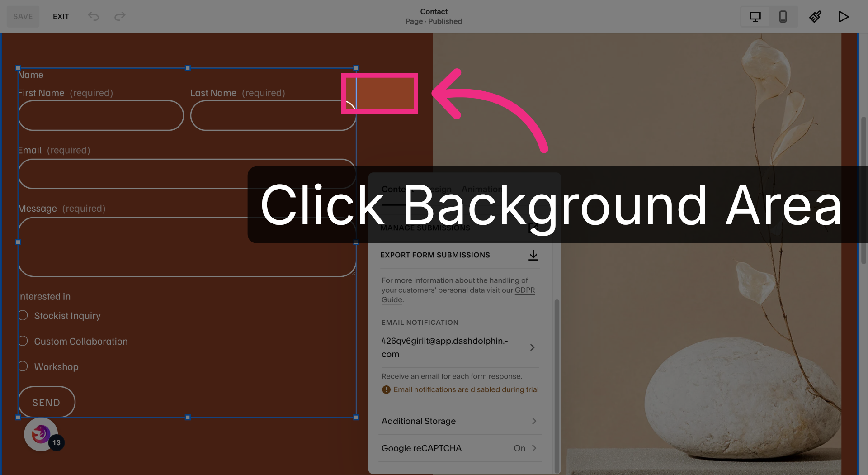The height and width of the screenshot is (475, 868).
Task: Open Additional Storage settings
Action: tap(459, 421)
